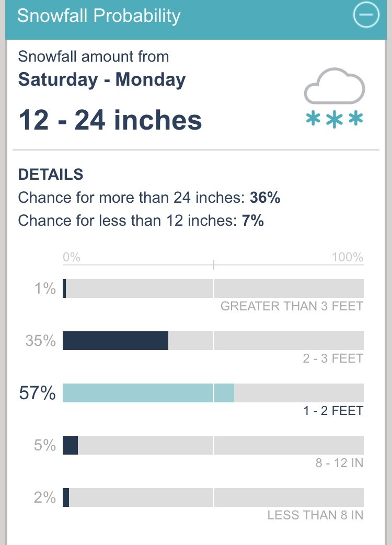Image resolution: width=392 pixels, height=545 pixels.
Task: Click the 36% chance value
Action: [x=265, y=198]
